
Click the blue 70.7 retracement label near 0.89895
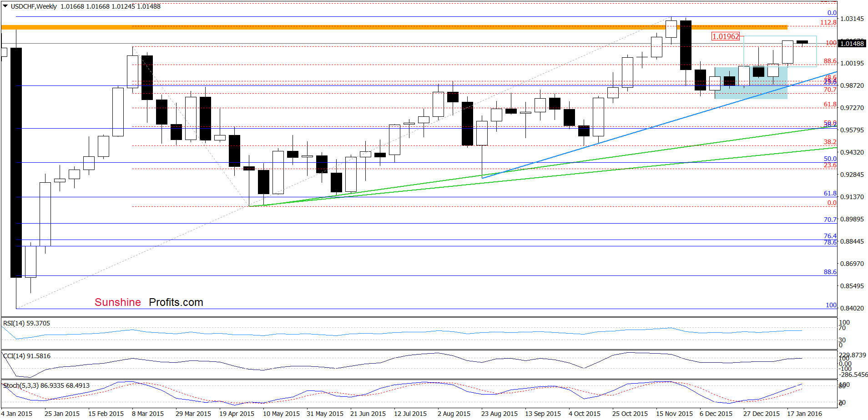tap(830, 219)
